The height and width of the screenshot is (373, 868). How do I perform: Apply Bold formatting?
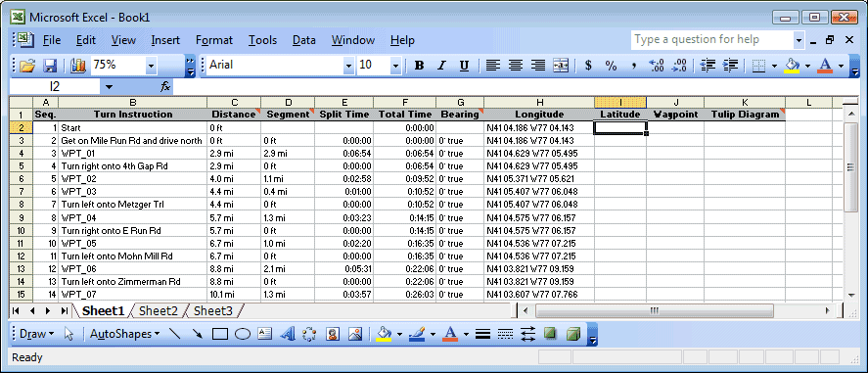[x=419, y=66]
